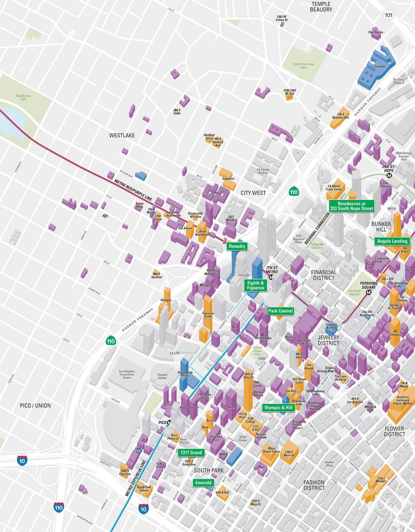415x532 pixels.
Task: Click the Staples Center label
Action: pos(163,376)
